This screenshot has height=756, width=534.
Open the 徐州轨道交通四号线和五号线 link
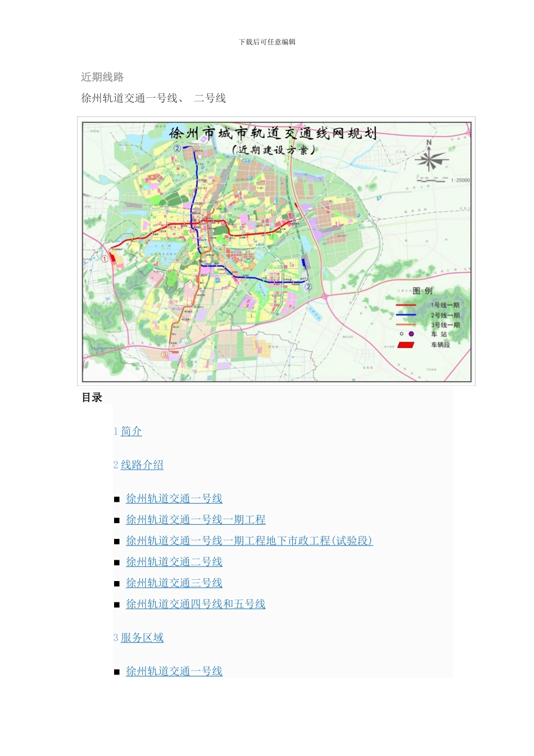tap(196, 604)
